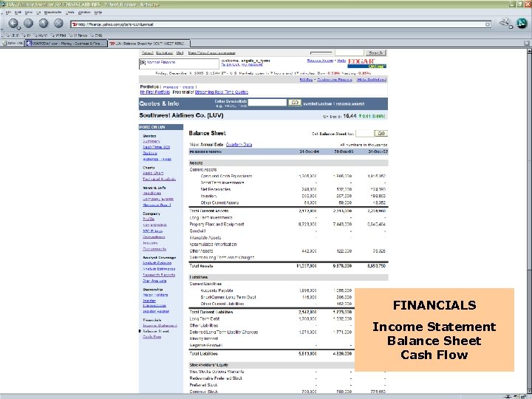532x399 pixels.
Task: Stop loading with the X Stop button
Action: (58, 23)
